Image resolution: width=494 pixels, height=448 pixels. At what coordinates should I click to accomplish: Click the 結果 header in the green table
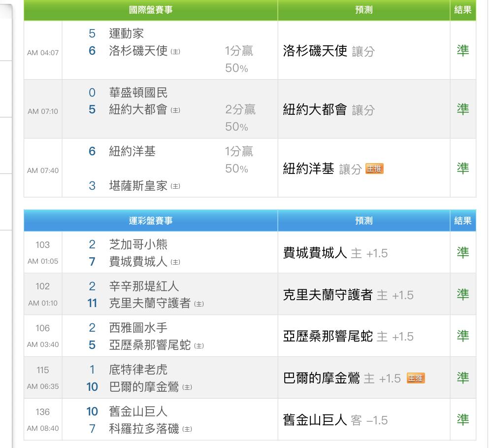pyautogui.click(x=463, y=10)
